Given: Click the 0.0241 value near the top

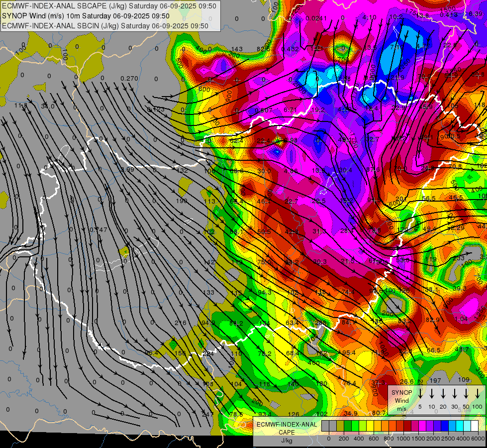Looking at the screenshot, I should click(x=316, y=18).
